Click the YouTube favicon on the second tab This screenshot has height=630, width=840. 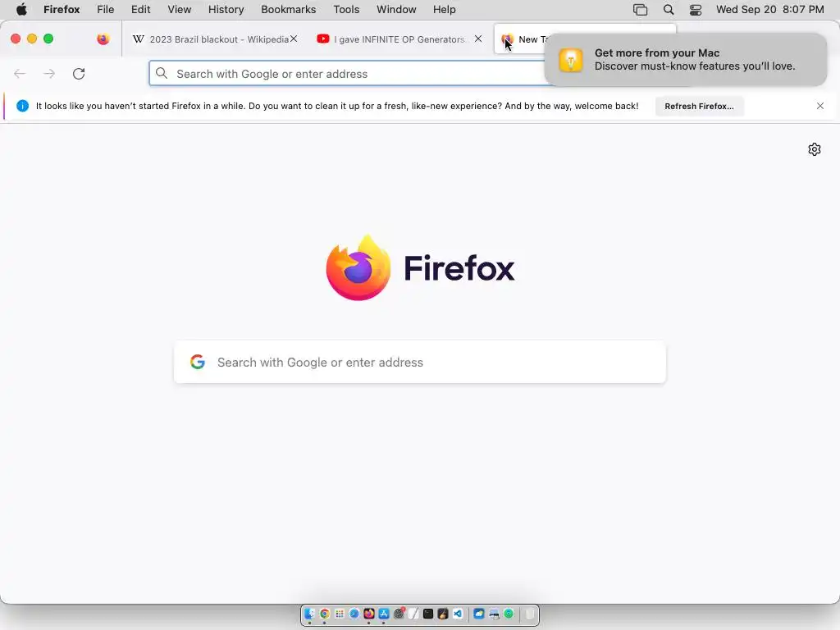(323, 39)
